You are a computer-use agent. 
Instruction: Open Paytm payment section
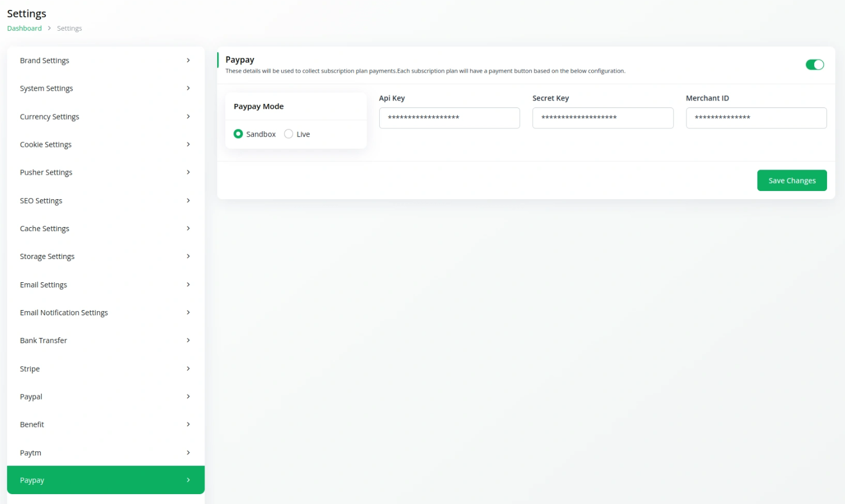106,453
